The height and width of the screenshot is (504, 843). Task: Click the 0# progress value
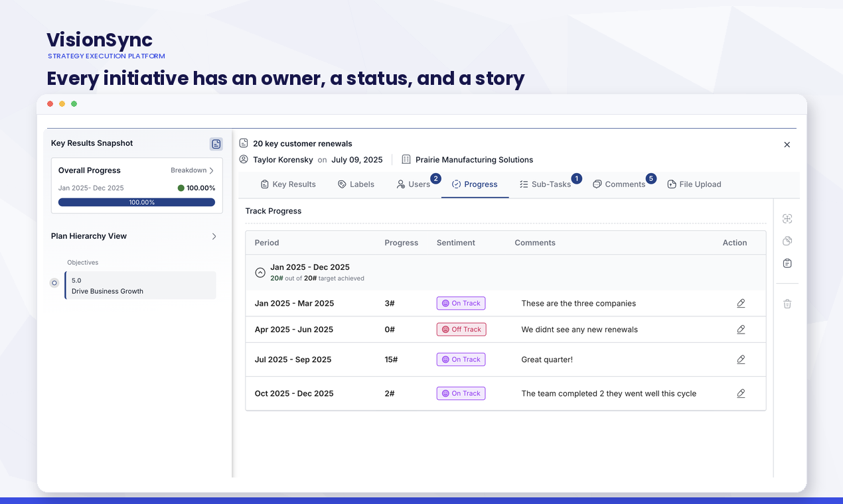tap(390, 330)
